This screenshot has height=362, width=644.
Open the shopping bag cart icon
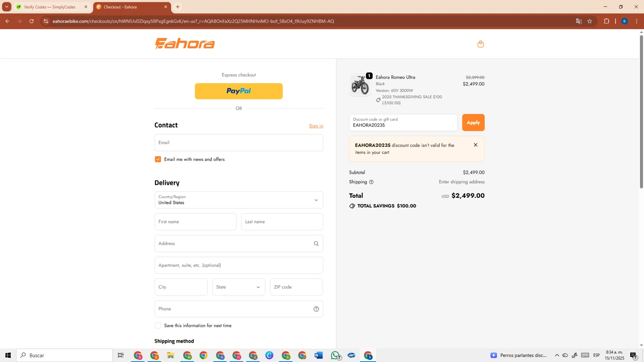480,44
